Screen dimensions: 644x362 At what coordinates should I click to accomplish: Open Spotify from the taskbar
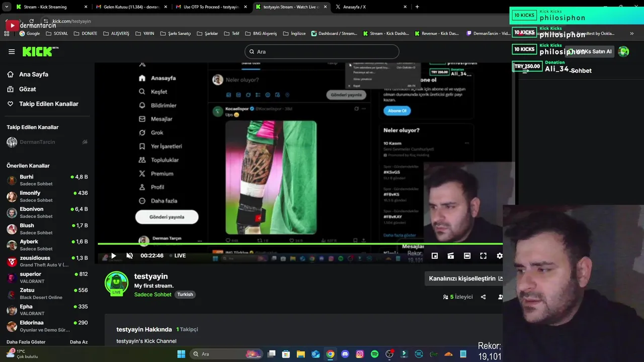[x=374, y=354]
